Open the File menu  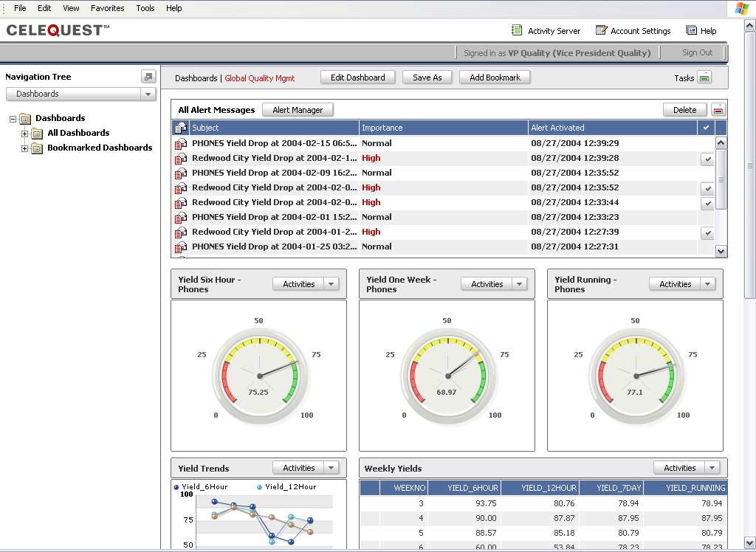pyautogui.click(x=20, y=8)
